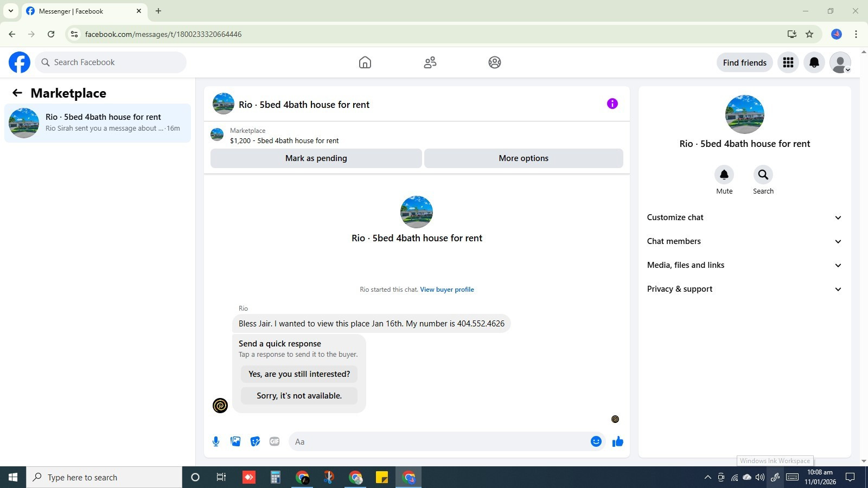Send a thumbs-up like
Viewport: 868px width, 488px height.
click(618, 441)
